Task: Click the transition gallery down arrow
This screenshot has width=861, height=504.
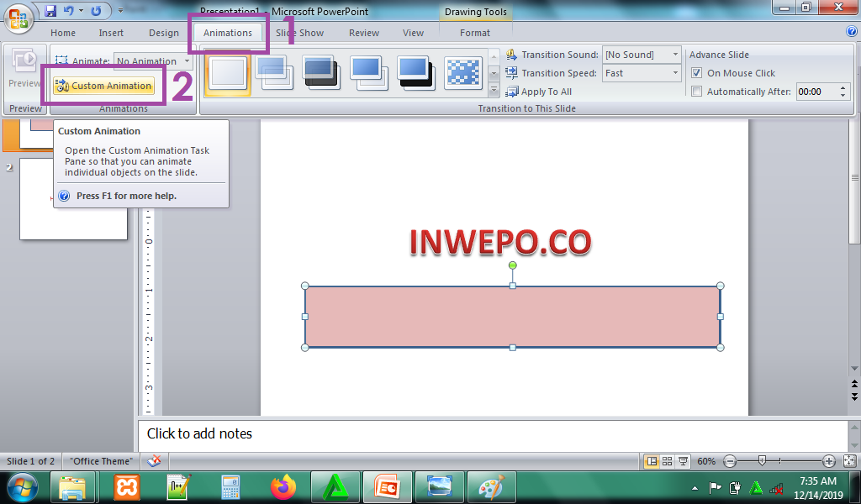Action: [494, 73]
